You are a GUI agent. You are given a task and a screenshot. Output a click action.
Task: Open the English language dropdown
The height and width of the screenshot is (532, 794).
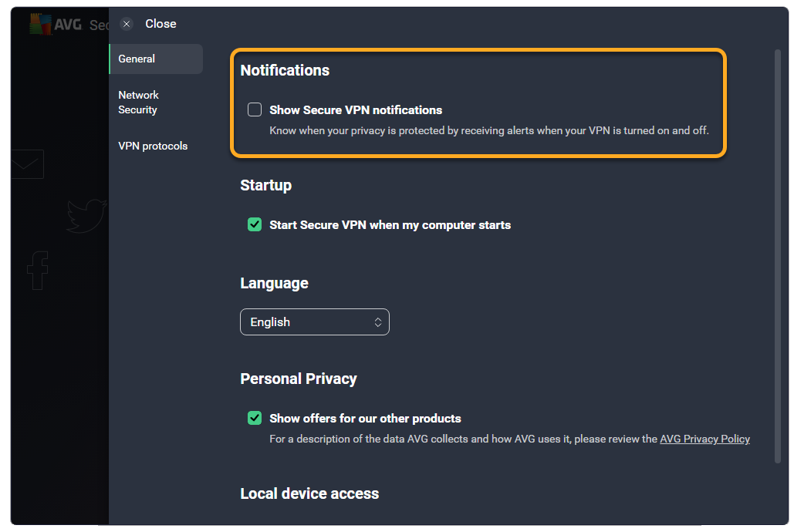314,322
